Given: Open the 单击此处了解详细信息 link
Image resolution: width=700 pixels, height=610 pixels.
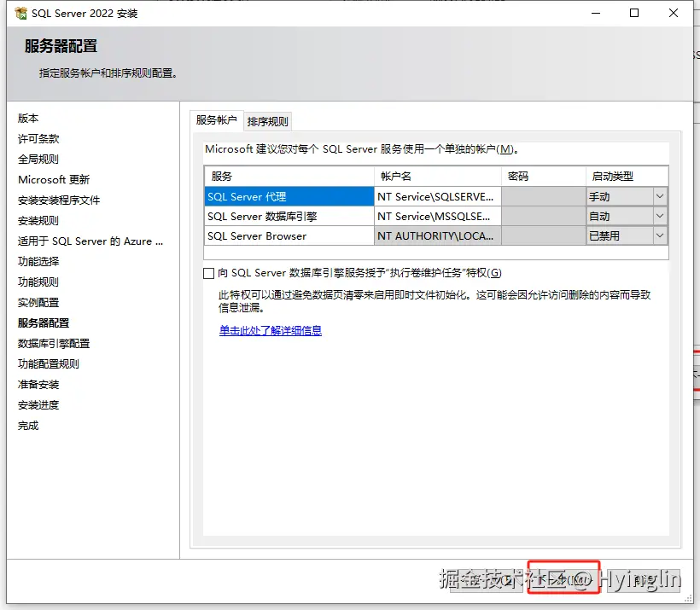Looking at the screenshot, I should (271, 331).
